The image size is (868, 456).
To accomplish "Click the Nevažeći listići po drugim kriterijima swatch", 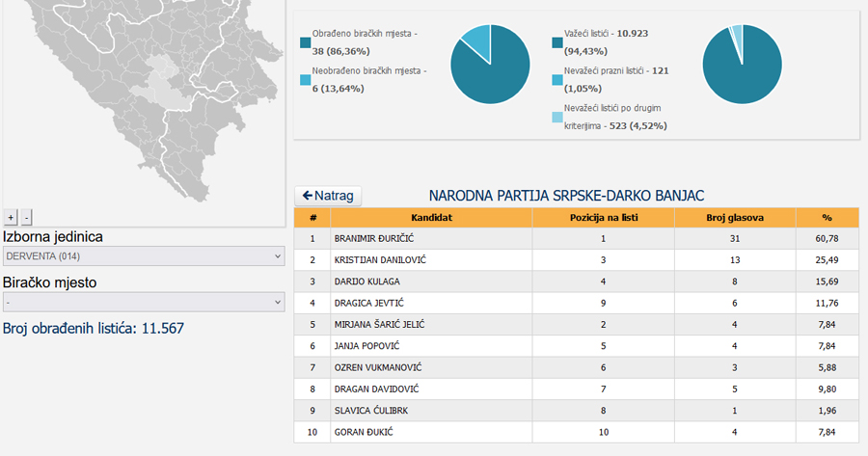I will [557, 117].
